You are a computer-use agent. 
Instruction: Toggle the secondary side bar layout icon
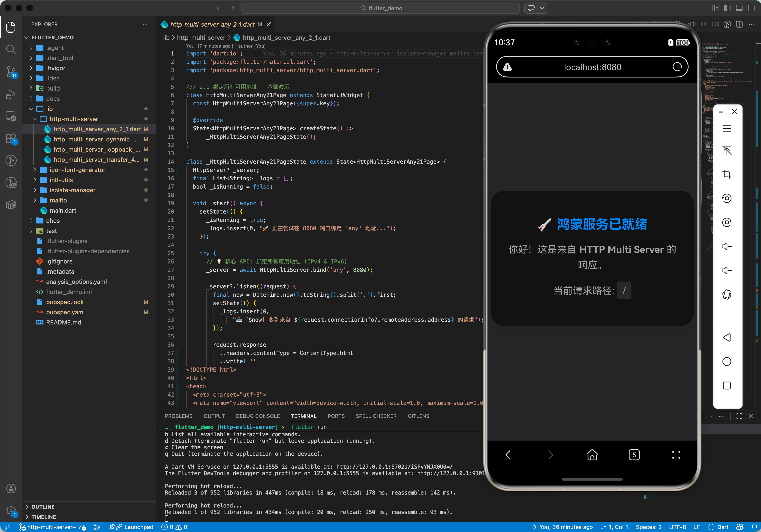click(751, 8)
